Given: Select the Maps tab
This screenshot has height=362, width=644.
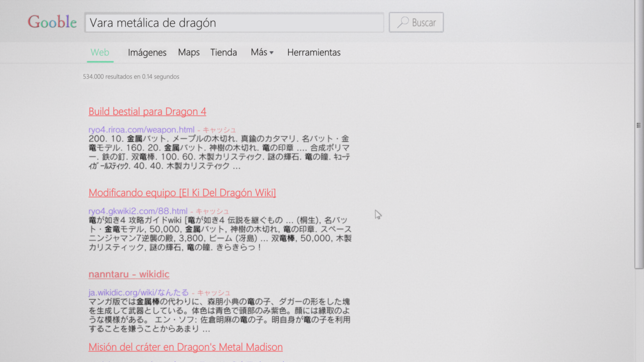Looking at the screenshot, I should 189,53.
